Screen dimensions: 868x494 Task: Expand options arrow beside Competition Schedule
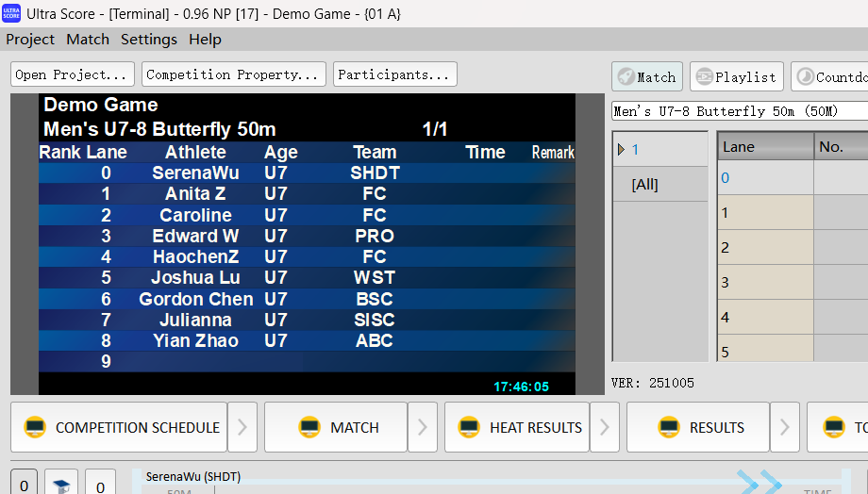click(x=242, y=427)
